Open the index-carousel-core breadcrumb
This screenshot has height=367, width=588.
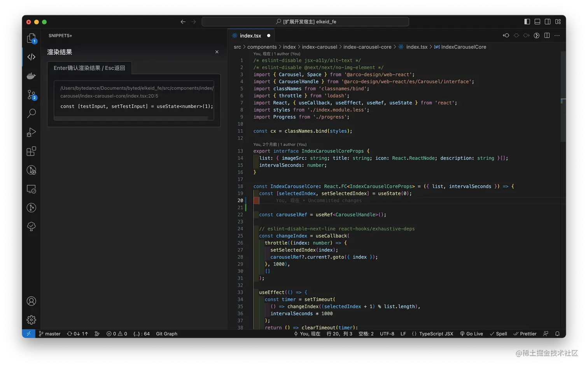367,47
